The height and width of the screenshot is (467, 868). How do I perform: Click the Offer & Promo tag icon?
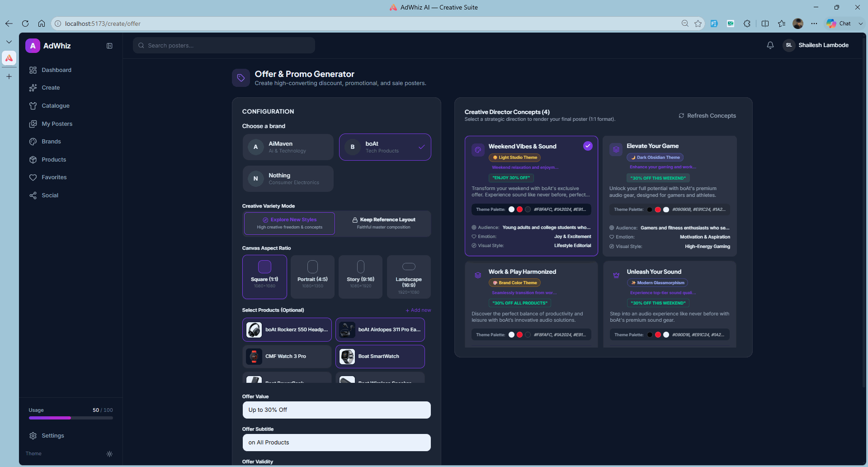(241, 78)
